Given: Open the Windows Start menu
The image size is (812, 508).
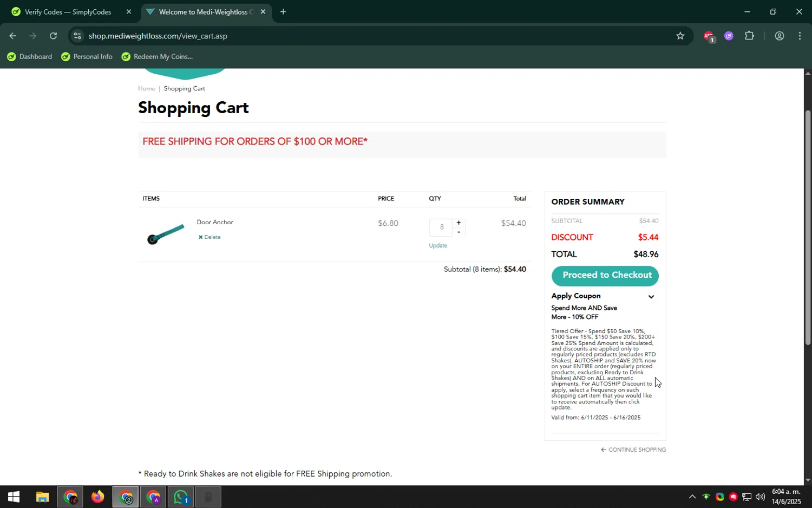Looking at the screenshot, I should (14, 497).
